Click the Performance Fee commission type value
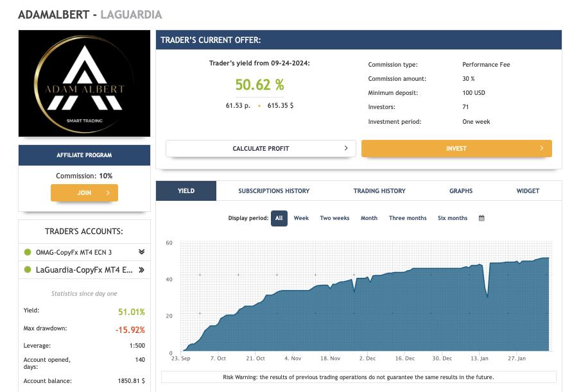563x392 pixels. click(486, 65)
